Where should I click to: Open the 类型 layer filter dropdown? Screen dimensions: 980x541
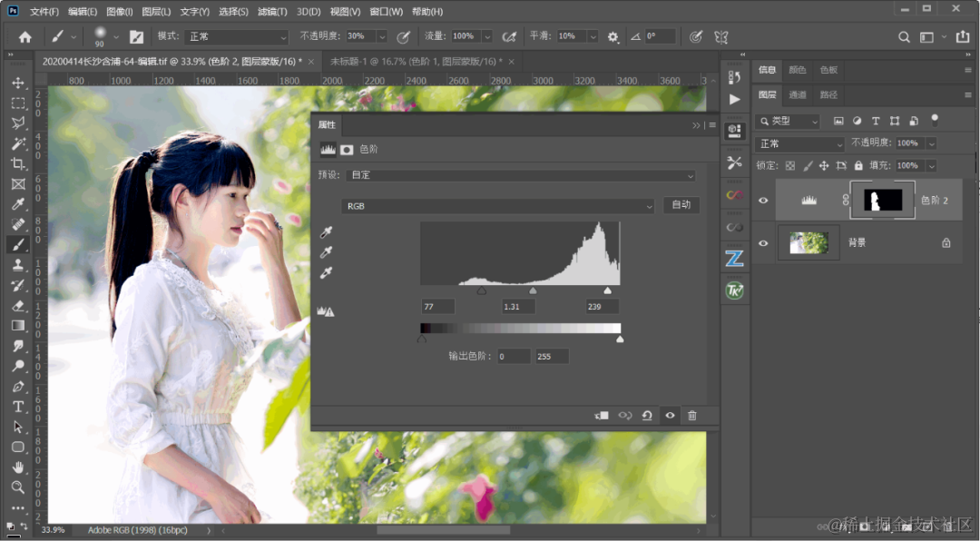(787, 121)
